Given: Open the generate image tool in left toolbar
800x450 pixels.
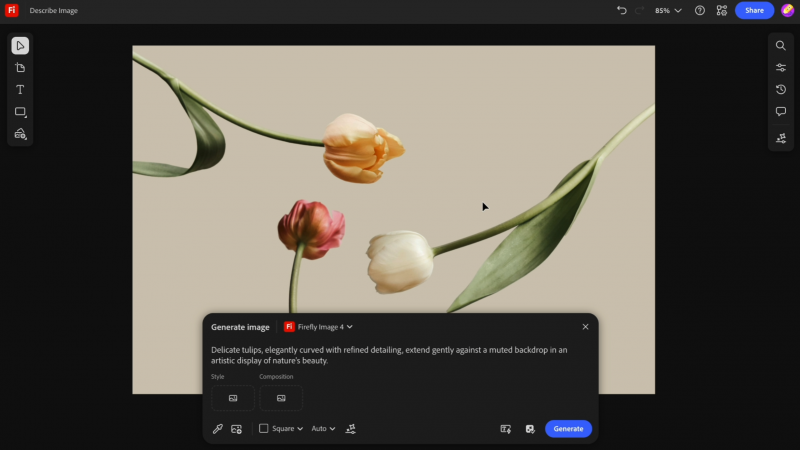Looking at the screenshot, I should click(20, 134).
